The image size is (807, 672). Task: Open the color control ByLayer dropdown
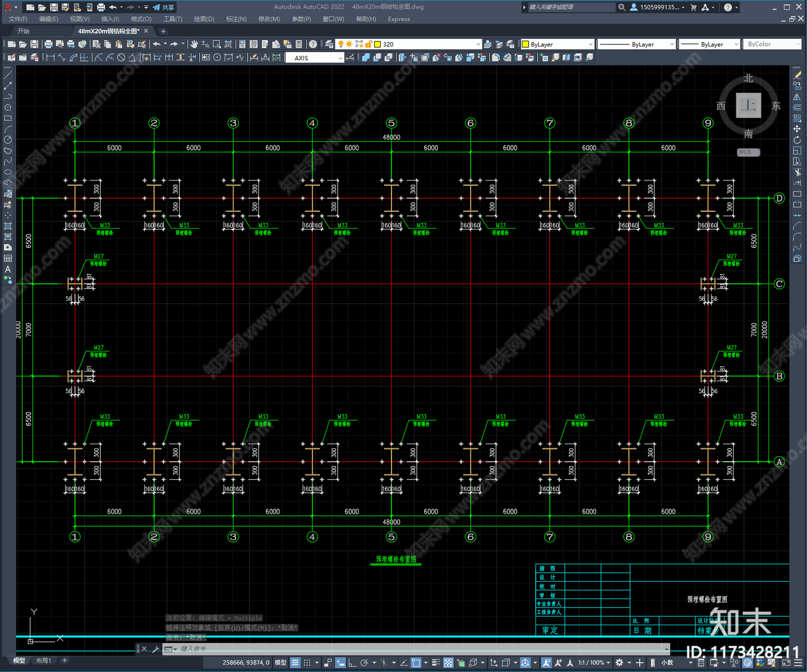[557, 44]
